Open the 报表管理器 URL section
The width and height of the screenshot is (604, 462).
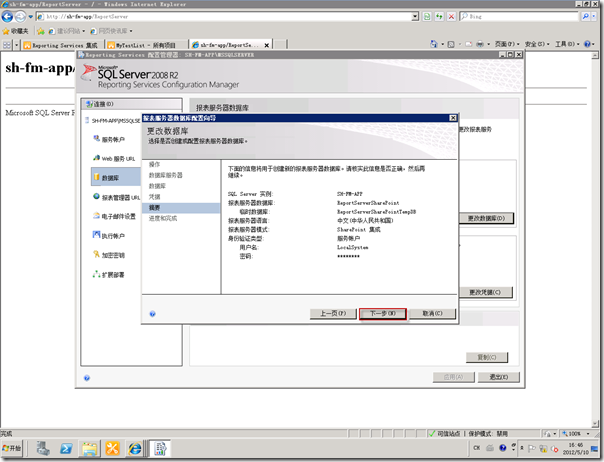pyautogui.click(x=116, y=197)
